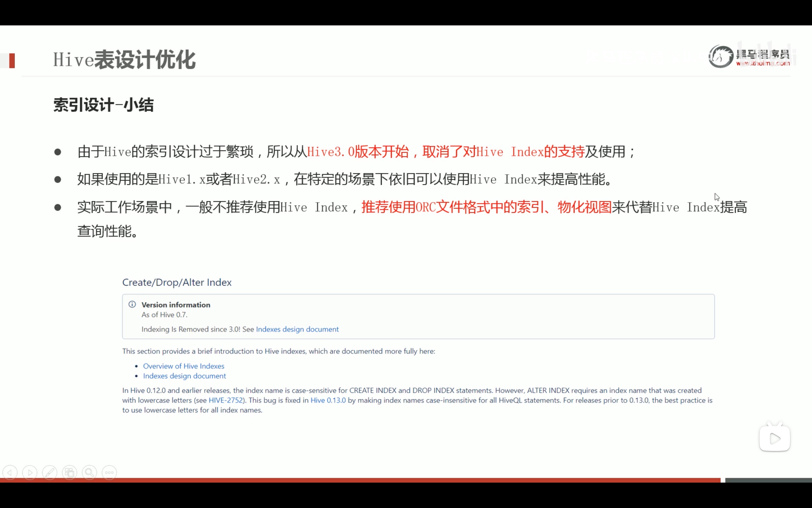This screenshot has height=508, width=812.
Task: Click the red text Hive3.0版本开始
Action: [358, 152]
